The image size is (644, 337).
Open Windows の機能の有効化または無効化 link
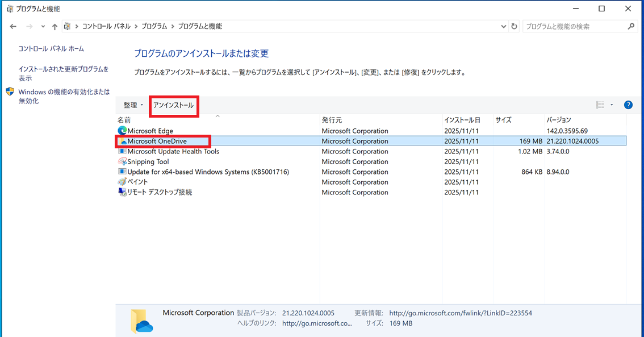[x=64, y=96]
